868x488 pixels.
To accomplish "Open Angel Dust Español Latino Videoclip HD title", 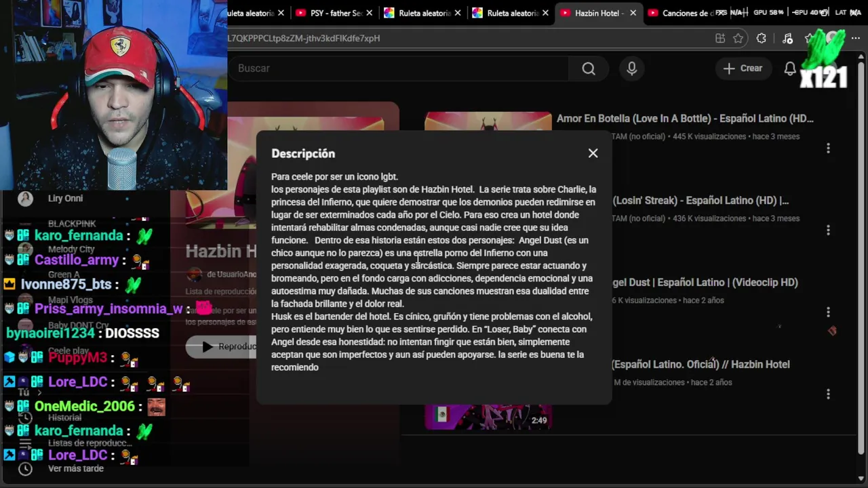I will (x=705, y=283).
